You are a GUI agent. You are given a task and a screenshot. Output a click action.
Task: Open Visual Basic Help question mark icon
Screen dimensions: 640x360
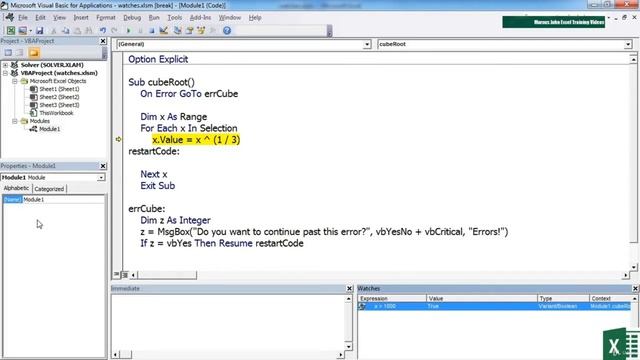pos(227,31)
